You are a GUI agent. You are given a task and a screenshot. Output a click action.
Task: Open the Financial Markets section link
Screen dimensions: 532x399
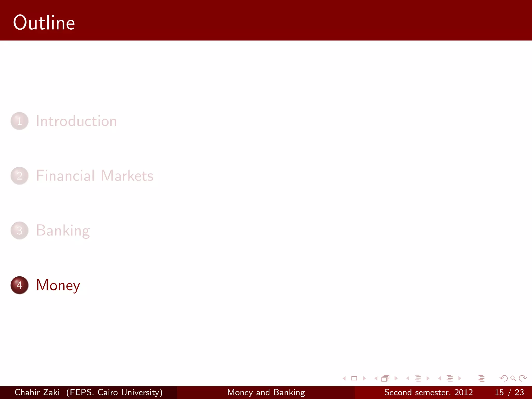point(95,176)
